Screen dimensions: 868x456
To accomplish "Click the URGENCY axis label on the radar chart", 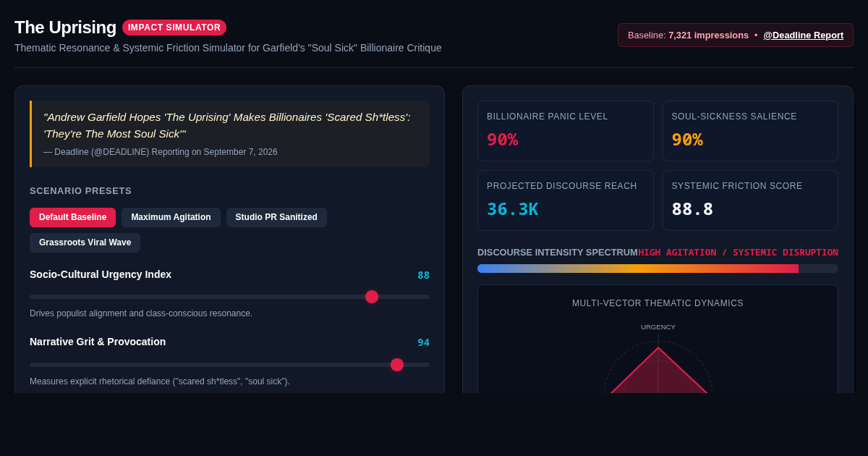I will (658, 327).
